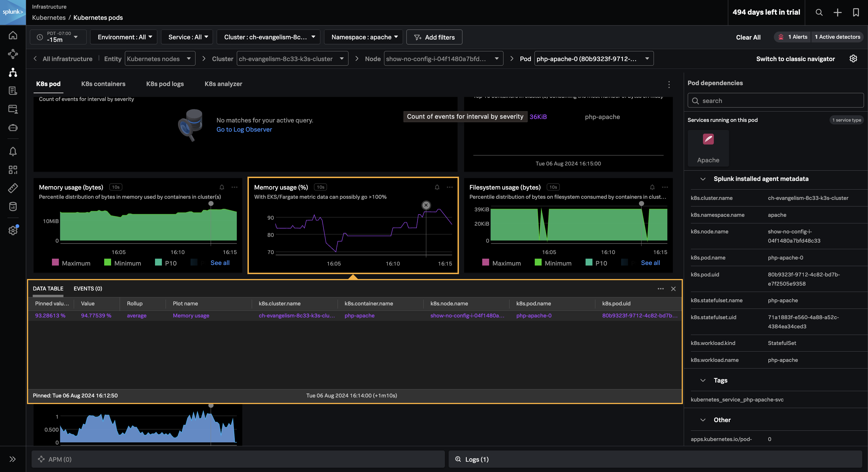The image size is (868, 472).
Task: Open the search magnifier in top bar
Action: (x=819, y=12)
